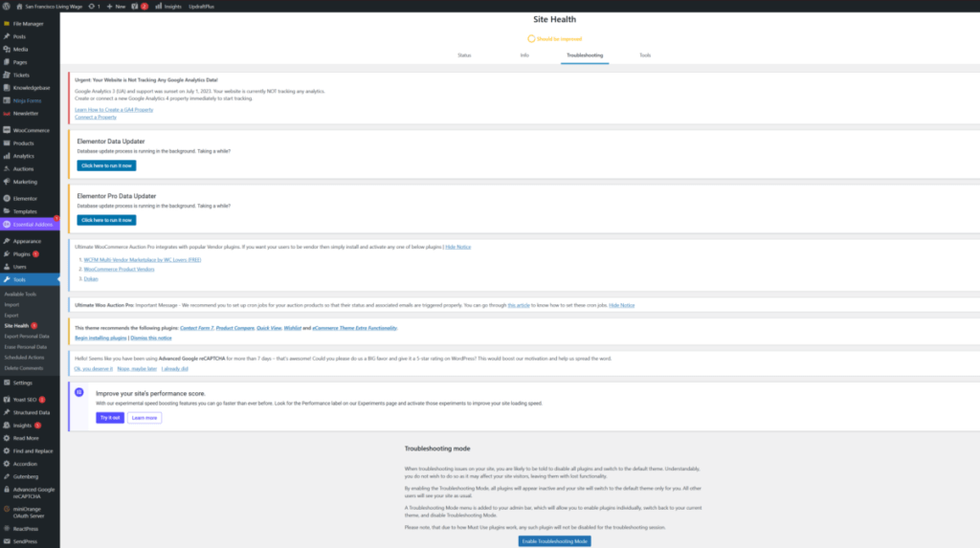Click the Structured Data icon
Image resolution: width=980 pixels, height=548 pixels.
pyautogui.click(x=7, y=412)
